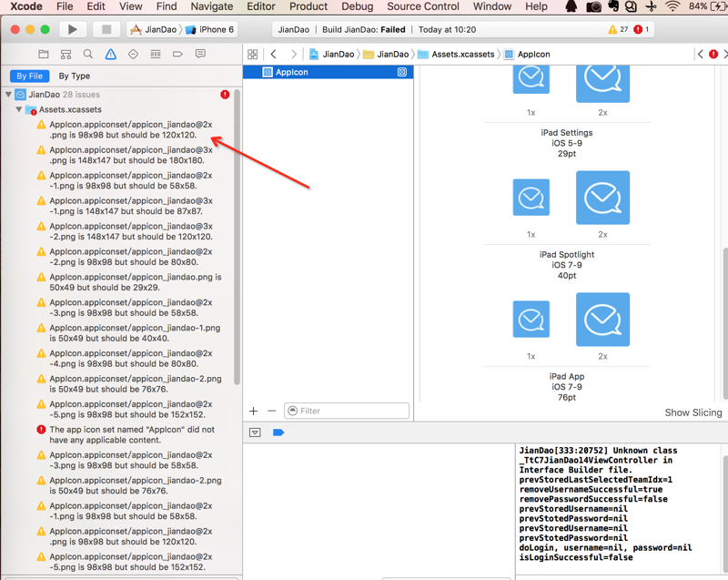Screen dimensions: 728x580
Task: Open the Breakpoint navigator icon
Action: tap(177, 55)
